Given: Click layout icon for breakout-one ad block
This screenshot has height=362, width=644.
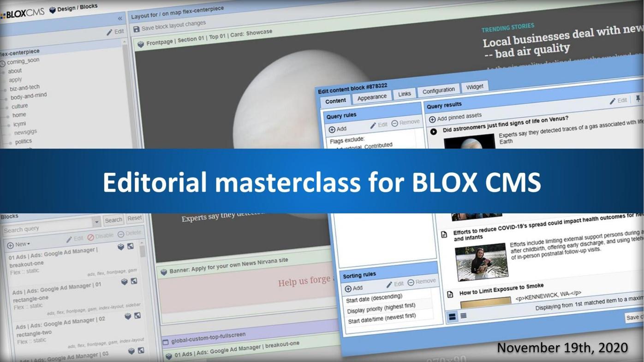Looking at the screenshot, I should (131, 246).
